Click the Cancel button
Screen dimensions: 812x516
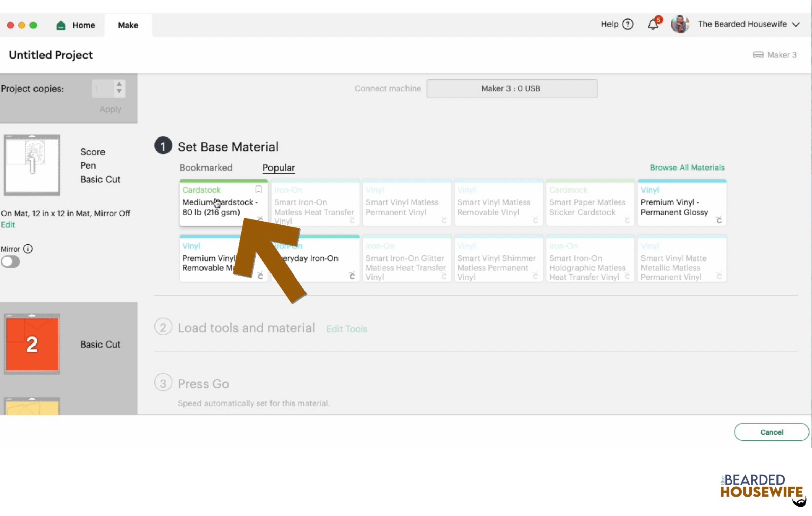tap(771, 432)
